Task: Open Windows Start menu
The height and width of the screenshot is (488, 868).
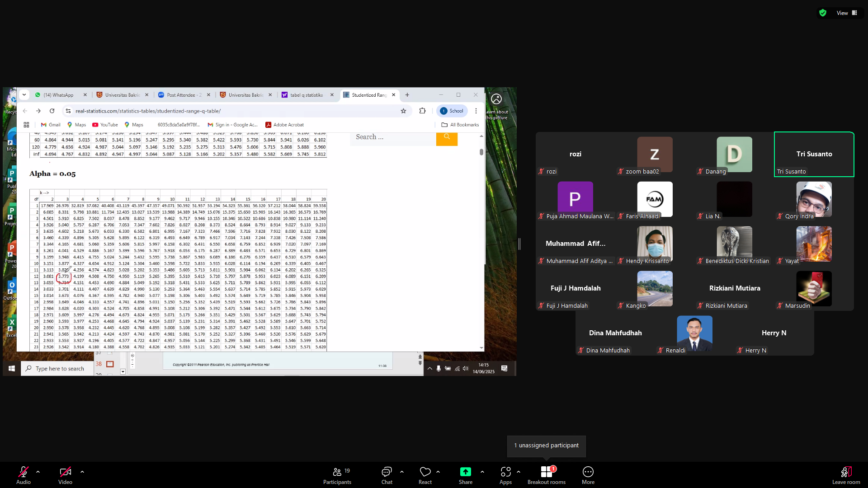Action: (12, 368)
